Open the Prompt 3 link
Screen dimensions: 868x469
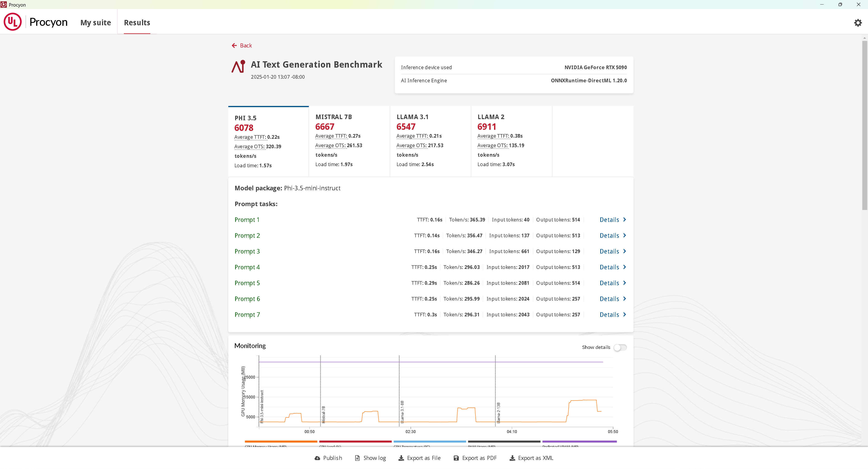[x=247, y=251]
